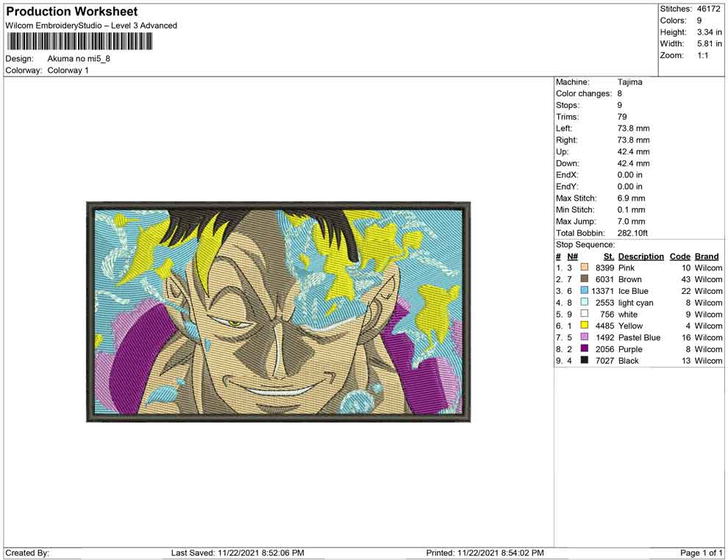Click the 'Production Worksheet' heading
This screenshot has width=728, height=560.
(x=71, y=12)
